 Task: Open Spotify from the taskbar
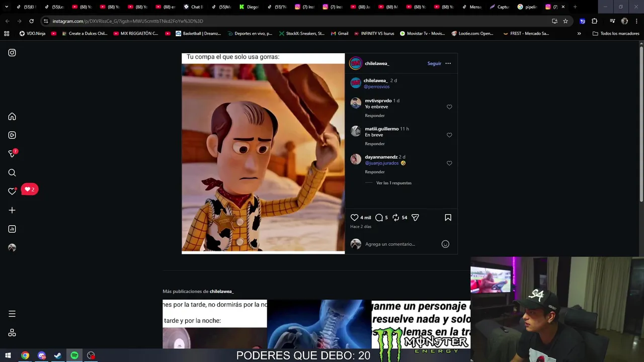pos(74,355)
